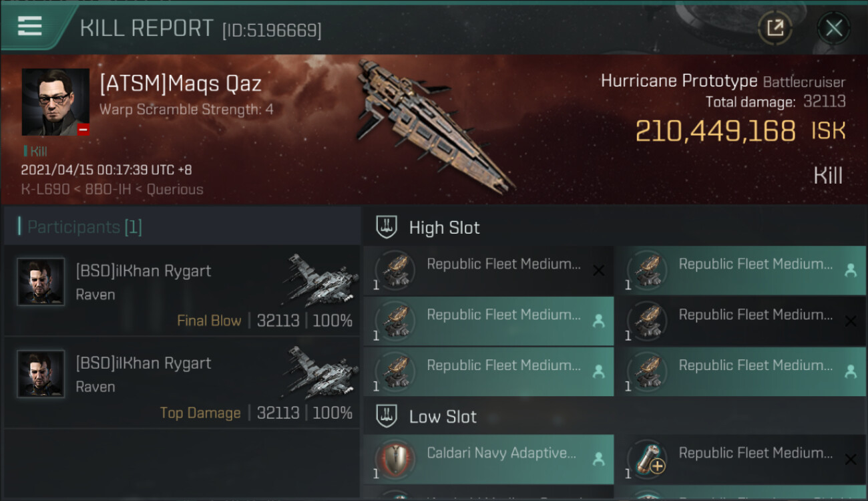The width and height of the screenshot is (868, 501).
Task: Click the [ATSM]Maqs Qaz victim name
Action: (180, 84)
